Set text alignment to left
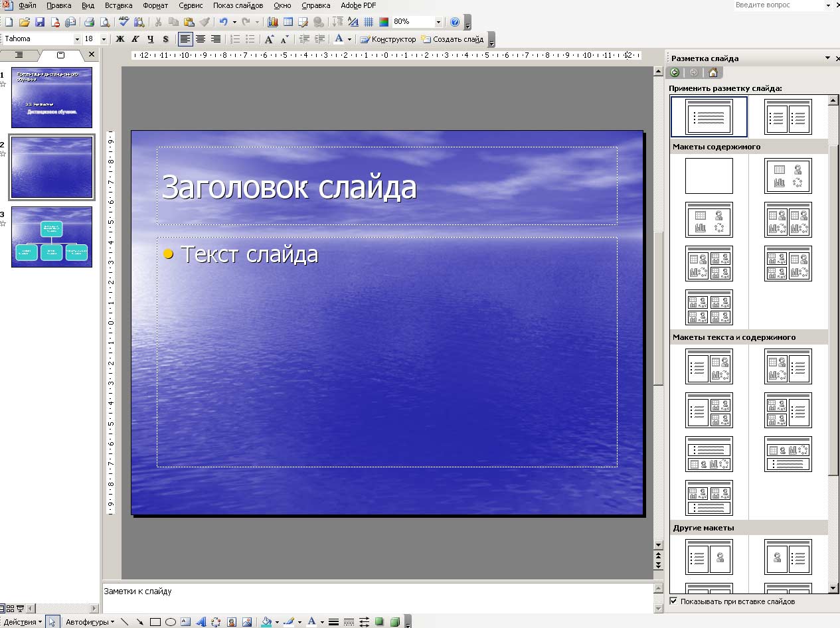Viewport: 840px width, 628px height. tap(185, 39)
